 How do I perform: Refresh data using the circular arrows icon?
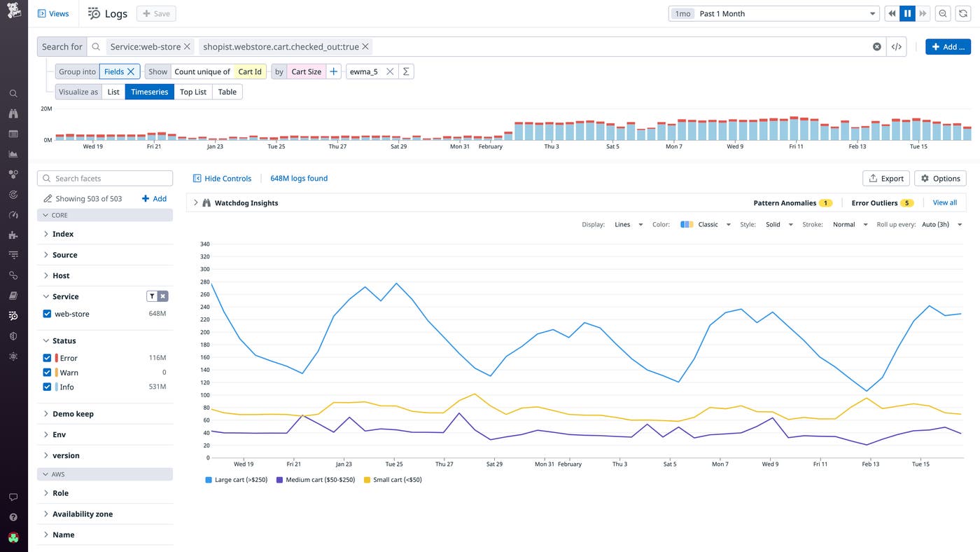[x=962, y=13]
